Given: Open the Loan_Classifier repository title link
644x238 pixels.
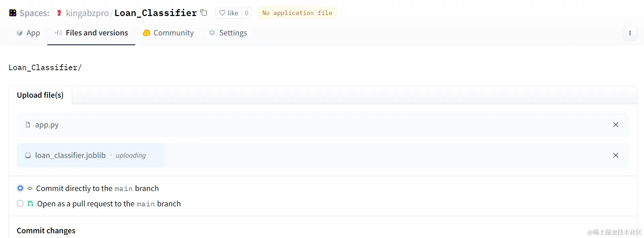Looking at the screenshot, I should tap(156, 13).
